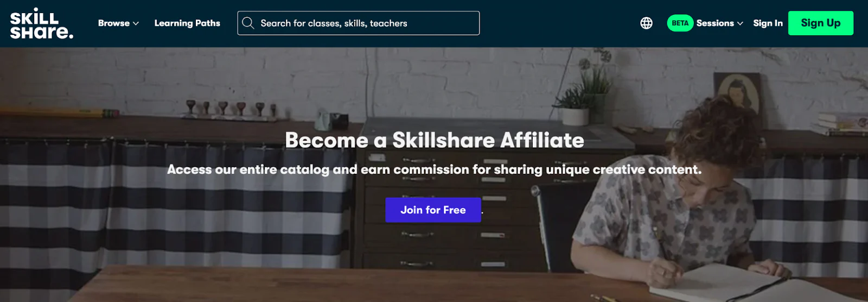
Task: Click the magnifying glass search icon
Action: point(248,23)
